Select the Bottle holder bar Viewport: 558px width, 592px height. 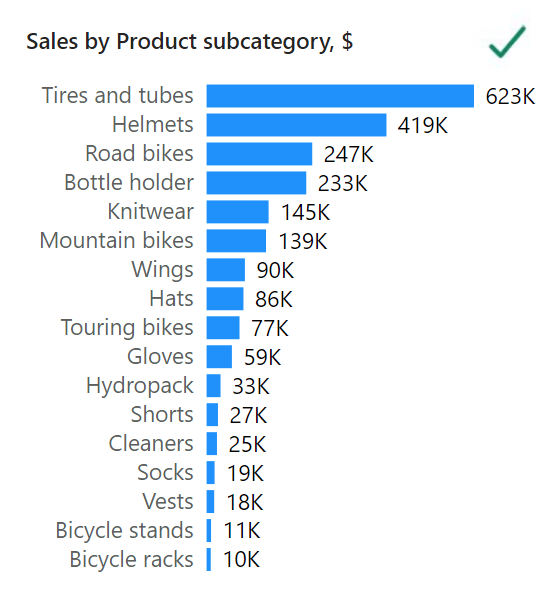point(256,183)
